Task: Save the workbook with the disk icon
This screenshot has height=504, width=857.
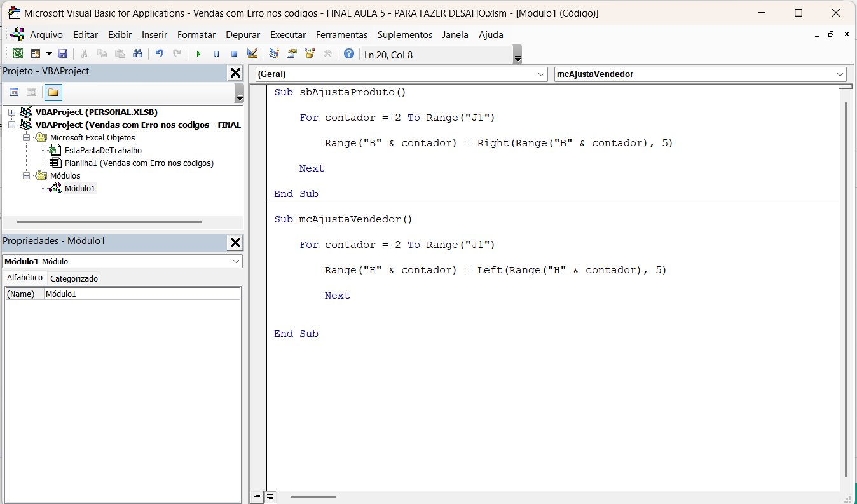Action: tap(63, 54)
